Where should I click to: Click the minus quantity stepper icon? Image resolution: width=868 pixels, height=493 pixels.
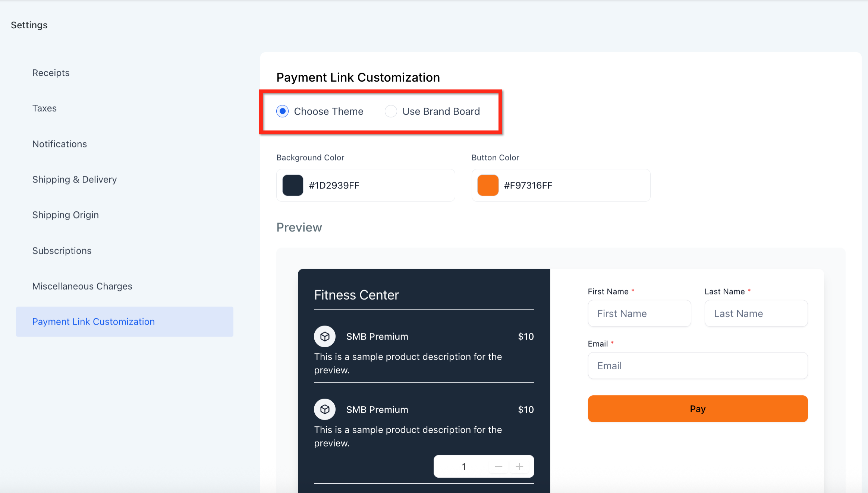[x=498, y=467]
